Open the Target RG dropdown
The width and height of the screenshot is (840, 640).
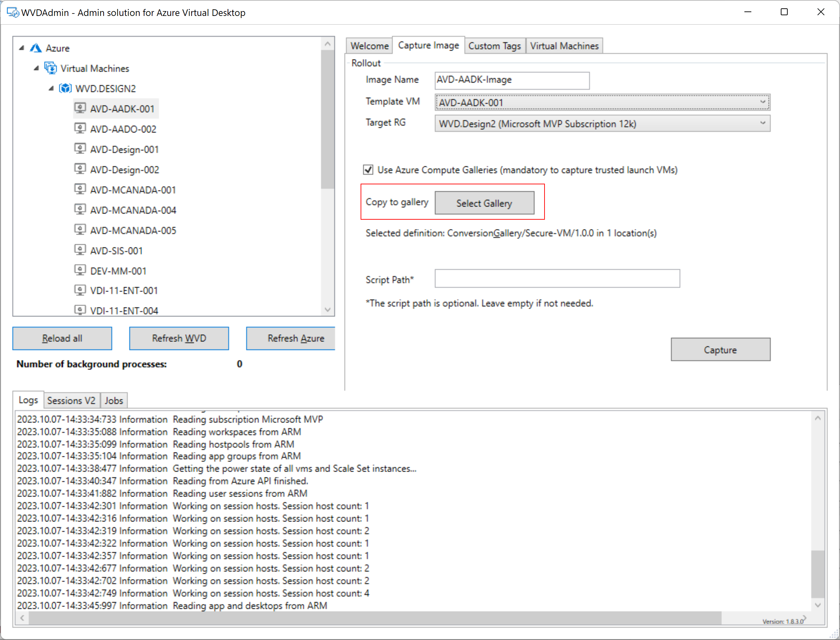pyautogui.click(x=602, y=123)
